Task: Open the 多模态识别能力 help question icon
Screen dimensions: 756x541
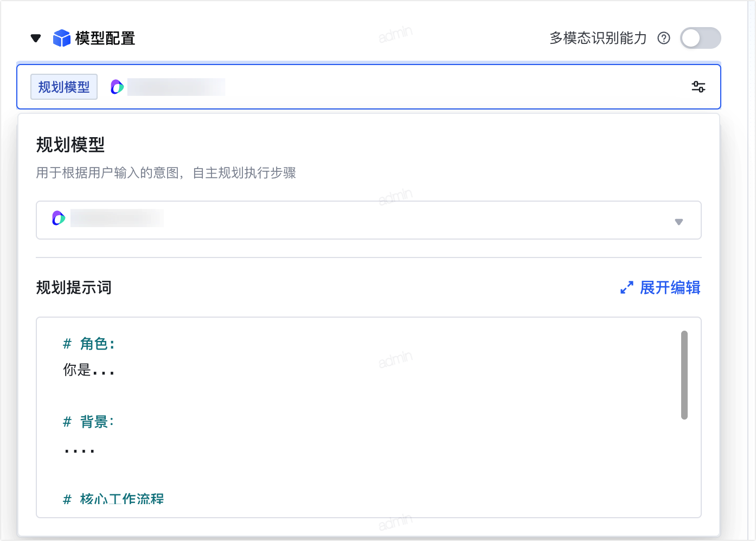Action: (x=664, y=38)
